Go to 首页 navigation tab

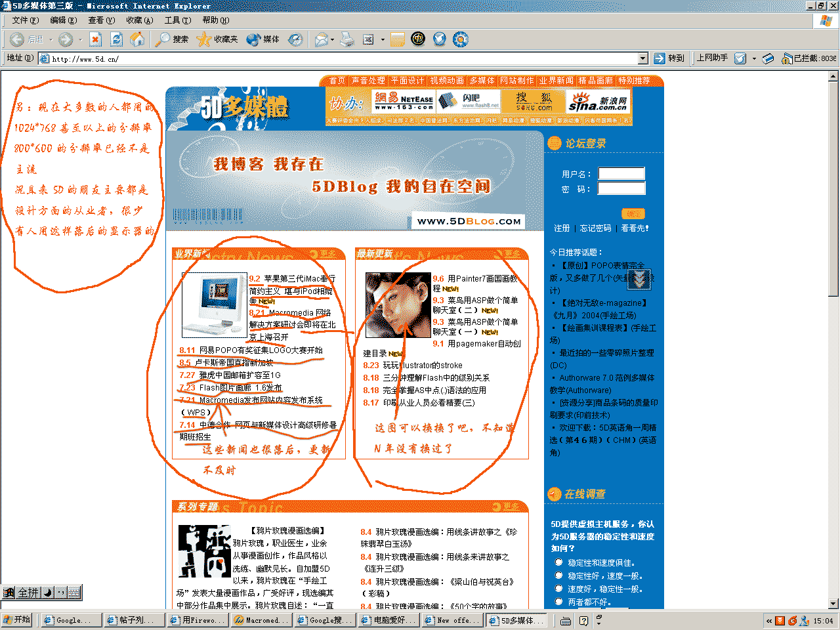click(337, 81)
